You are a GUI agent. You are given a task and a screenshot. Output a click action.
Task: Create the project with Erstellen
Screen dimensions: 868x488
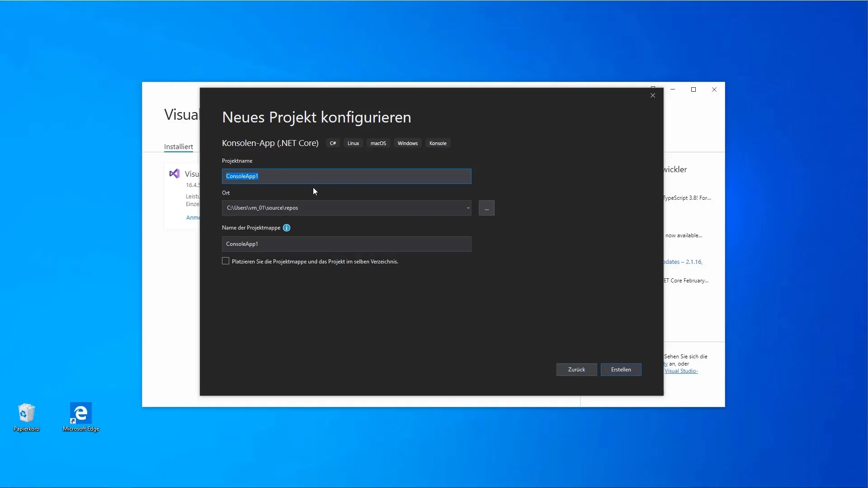coord(621,370)
